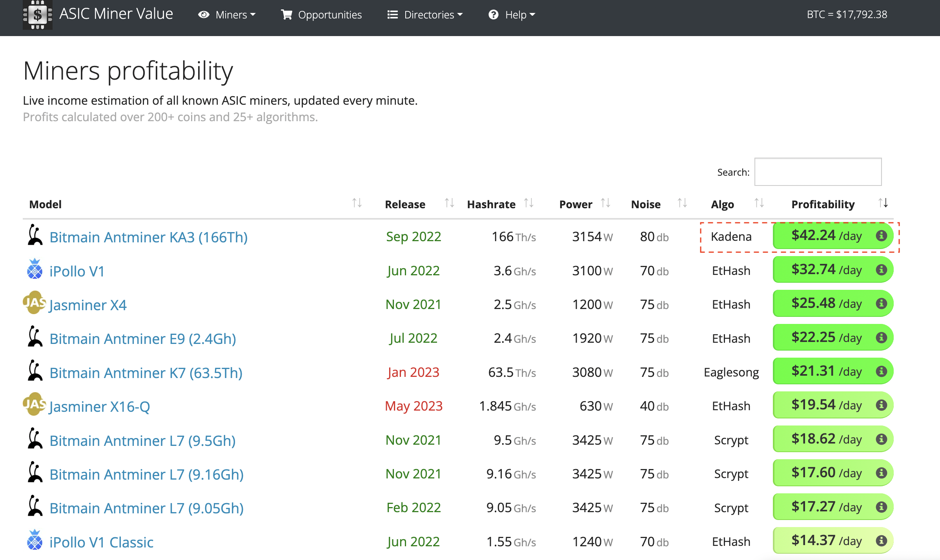Click the Sep 2022 release date

pyautogui.click(x=414, y=236)
